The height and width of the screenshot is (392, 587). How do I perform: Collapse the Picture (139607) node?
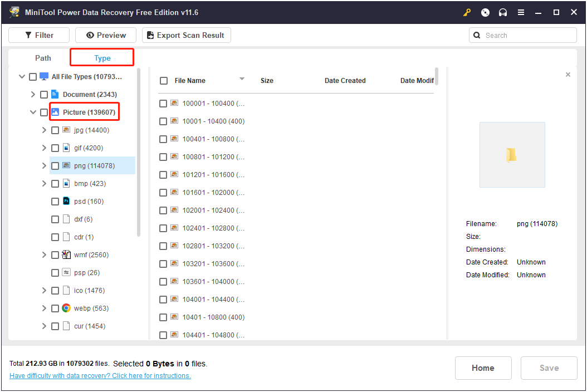pos(33,112)
